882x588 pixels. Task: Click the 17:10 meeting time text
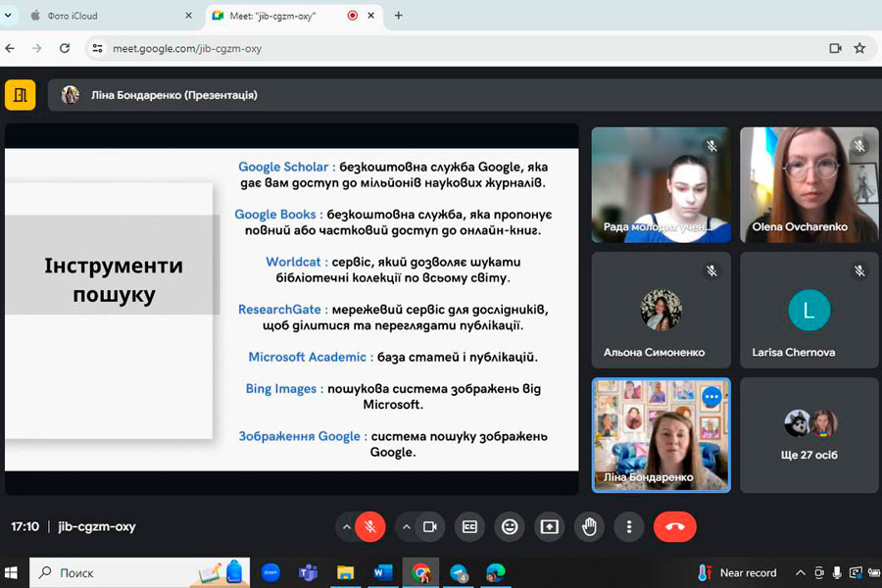tap(25, 526)
